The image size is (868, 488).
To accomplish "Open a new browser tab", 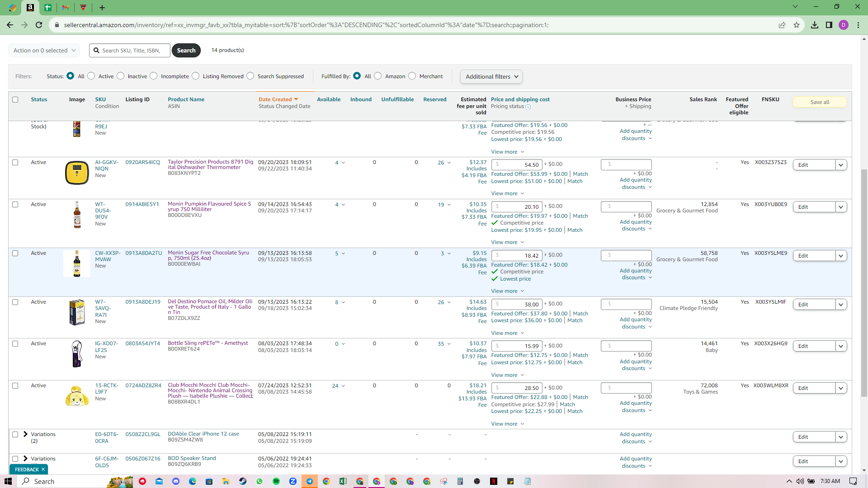I will pos(102,8).
